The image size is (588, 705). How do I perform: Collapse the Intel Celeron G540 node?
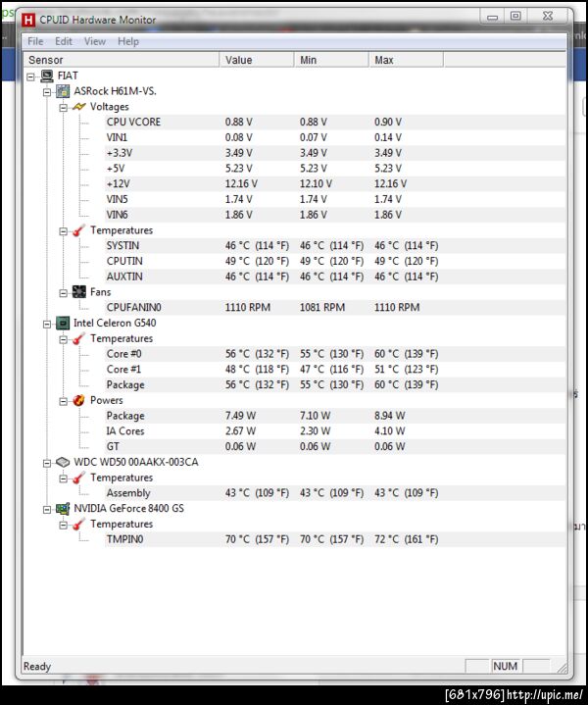(47, 325)
